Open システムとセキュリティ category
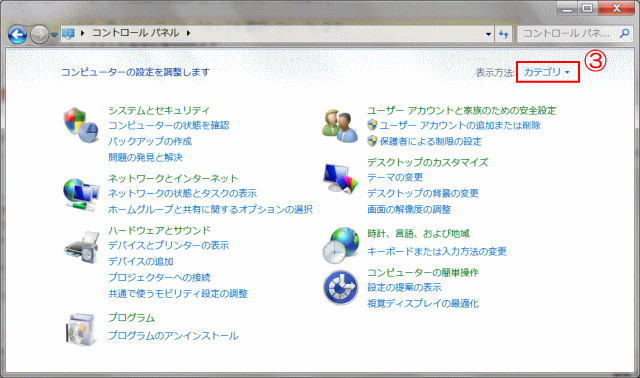 (x=159, y=110)
